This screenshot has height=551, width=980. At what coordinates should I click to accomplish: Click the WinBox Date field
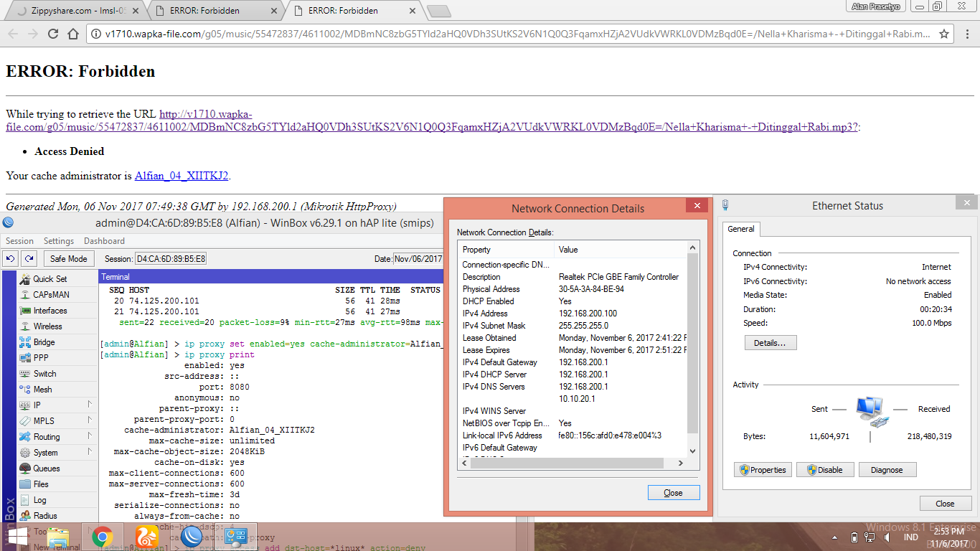coord(418,258)
